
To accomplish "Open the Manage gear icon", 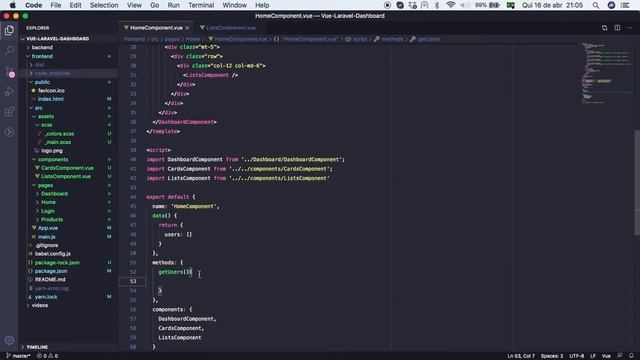I will (x=9, y=340).
